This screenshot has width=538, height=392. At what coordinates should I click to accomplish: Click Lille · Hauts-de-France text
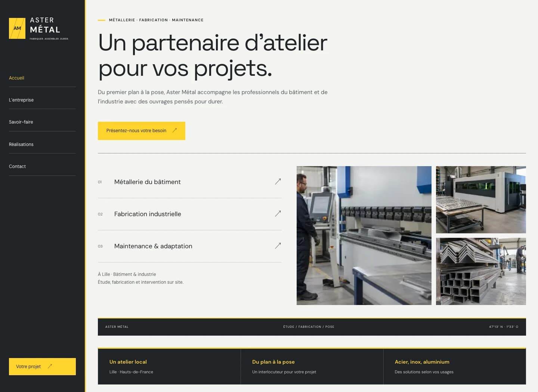tap(131, 372)
